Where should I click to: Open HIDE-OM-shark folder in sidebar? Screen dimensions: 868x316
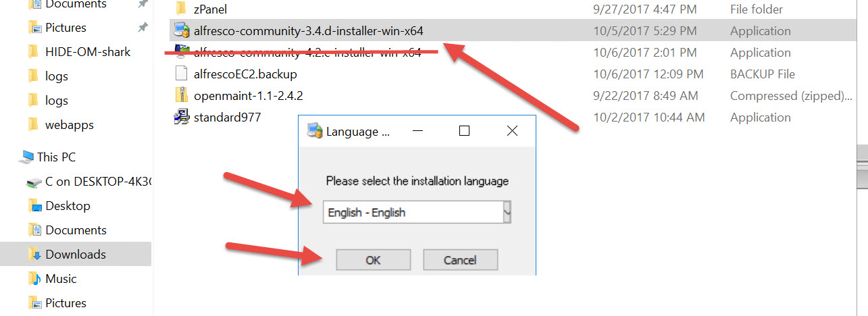[x=88, y=52]
